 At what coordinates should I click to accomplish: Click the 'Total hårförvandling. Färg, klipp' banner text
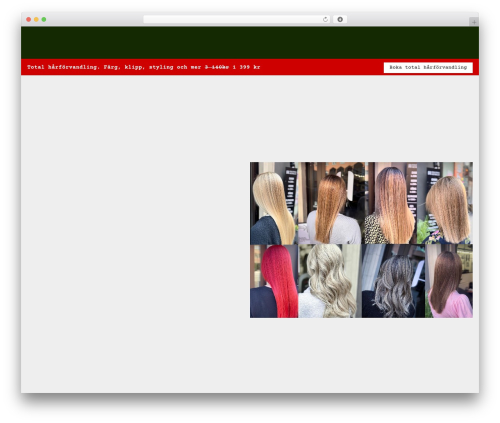[143, 67]
